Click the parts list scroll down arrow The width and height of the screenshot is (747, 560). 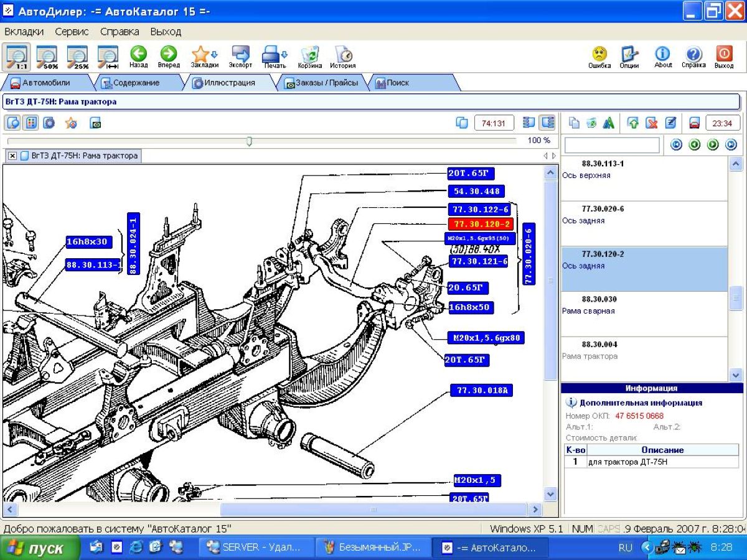pyautogui.click(x=735, y=375)
